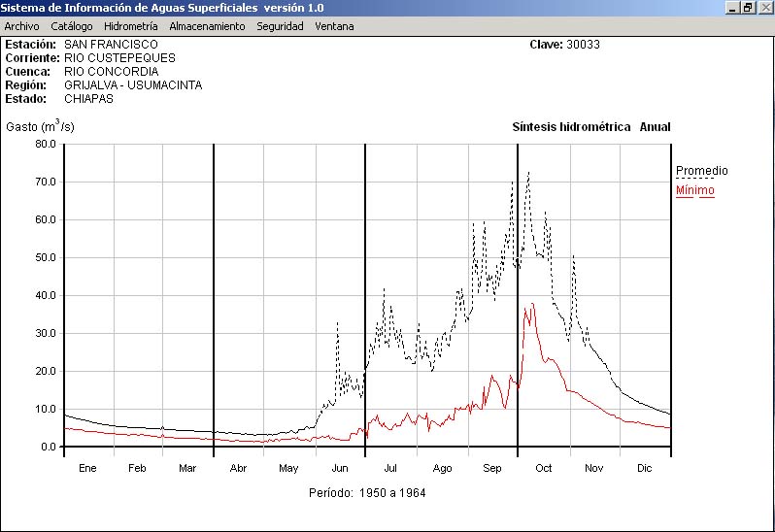Minimize the inner document window

tap(732, 8)
